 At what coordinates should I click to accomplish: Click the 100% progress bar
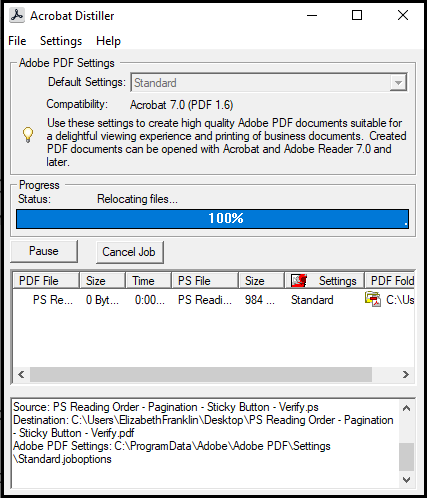[212, 219]
